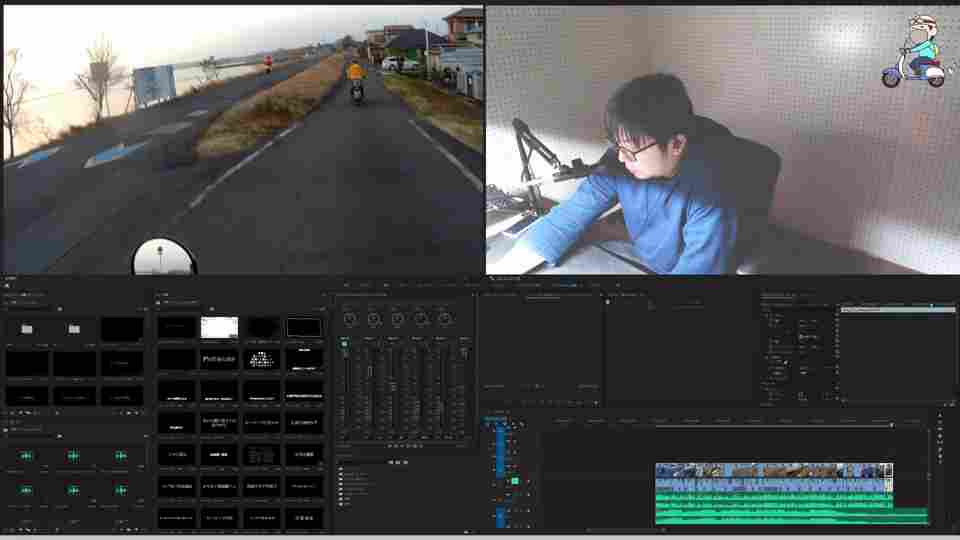Image resolution: width=960 pixels, height=540 pixels.
Task: Click the webcam preview of the editor
Action: pos(722,140)
